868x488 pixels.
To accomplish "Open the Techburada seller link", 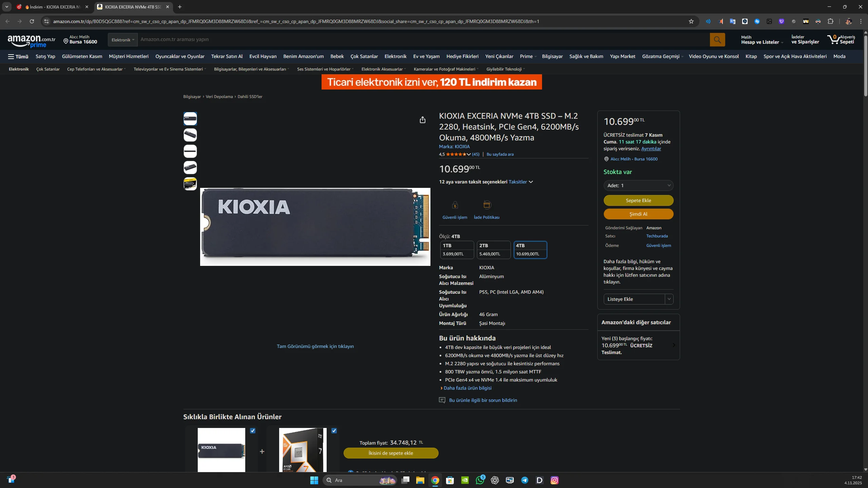I will click(657, 236).
